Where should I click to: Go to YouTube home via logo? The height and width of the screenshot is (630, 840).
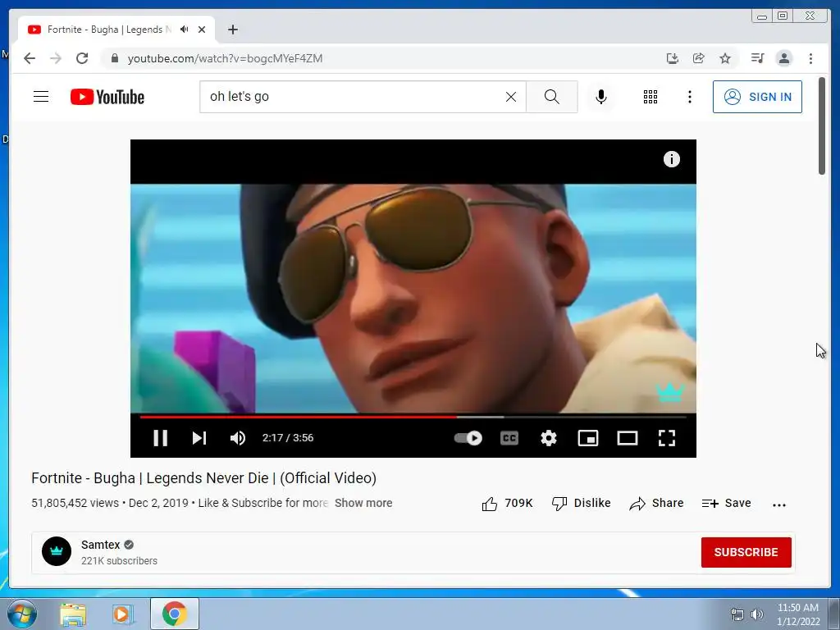coord(107,97)
